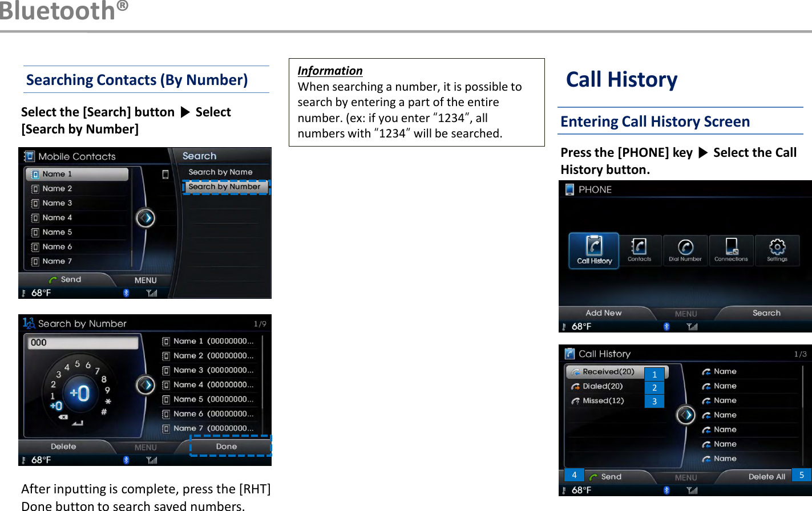Select Name 4 in Mobile Contacts list
812x511 pixels.
[x=76, y=217]
